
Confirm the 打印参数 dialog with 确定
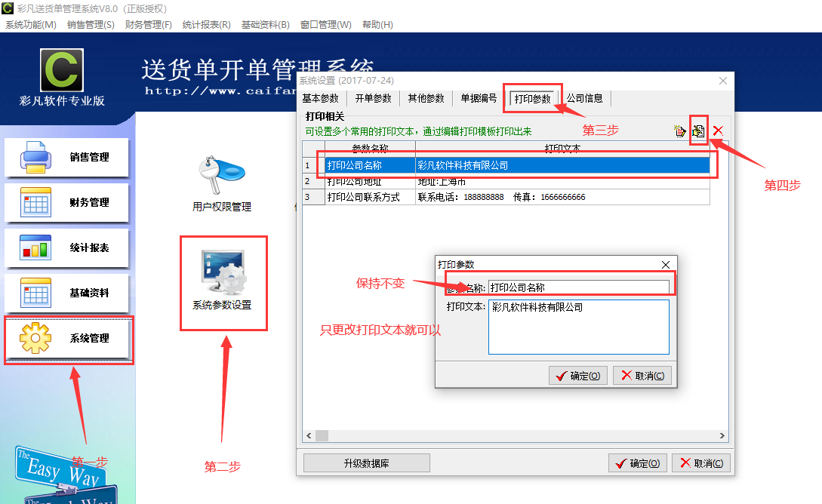[x=578, y=376]
